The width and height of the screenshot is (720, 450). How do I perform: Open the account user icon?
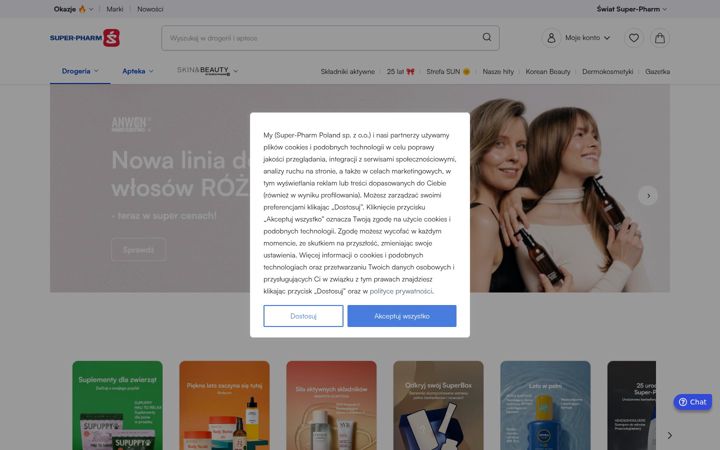pos(551,38)
